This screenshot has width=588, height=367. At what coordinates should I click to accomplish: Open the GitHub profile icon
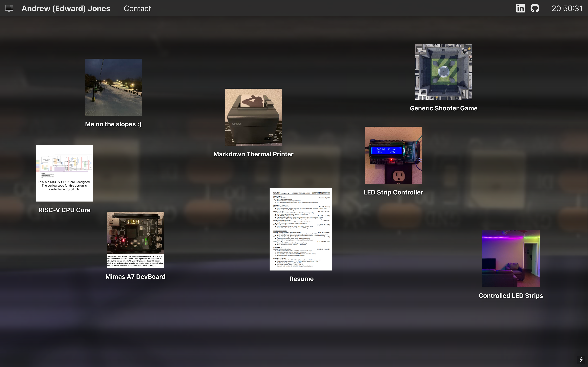[x=535, y=8]
